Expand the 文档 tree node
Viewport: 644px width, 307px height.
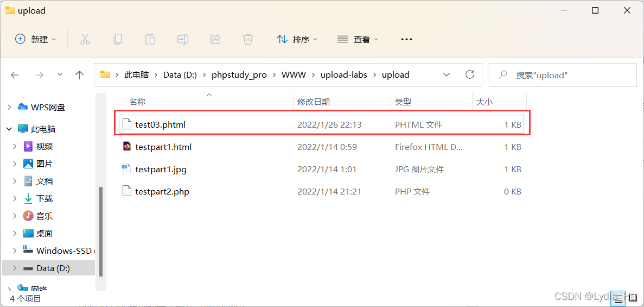point(15,181)
